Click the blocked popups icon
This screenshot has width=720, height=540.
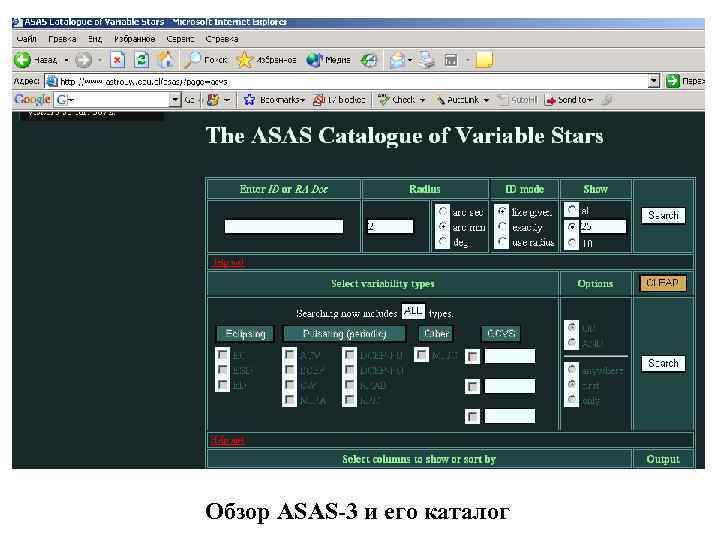[x=319, y=100]
